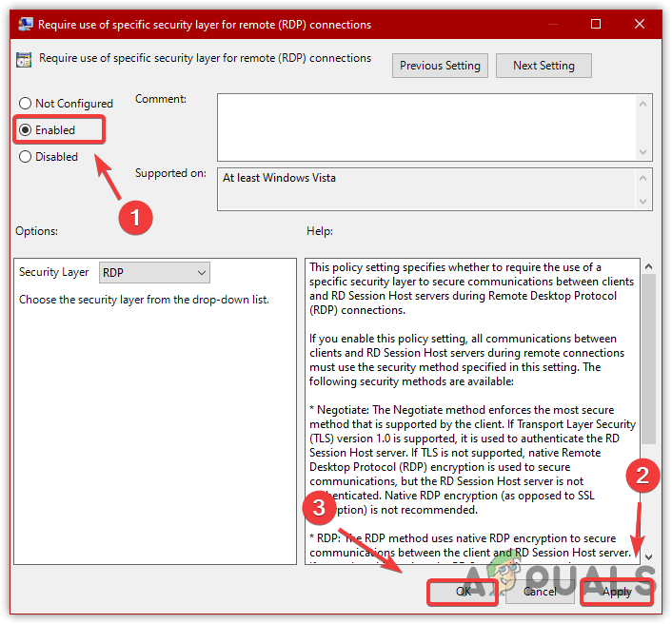
Task: Click the Help pane scrollbar thumb
Action: coord(649,359)
